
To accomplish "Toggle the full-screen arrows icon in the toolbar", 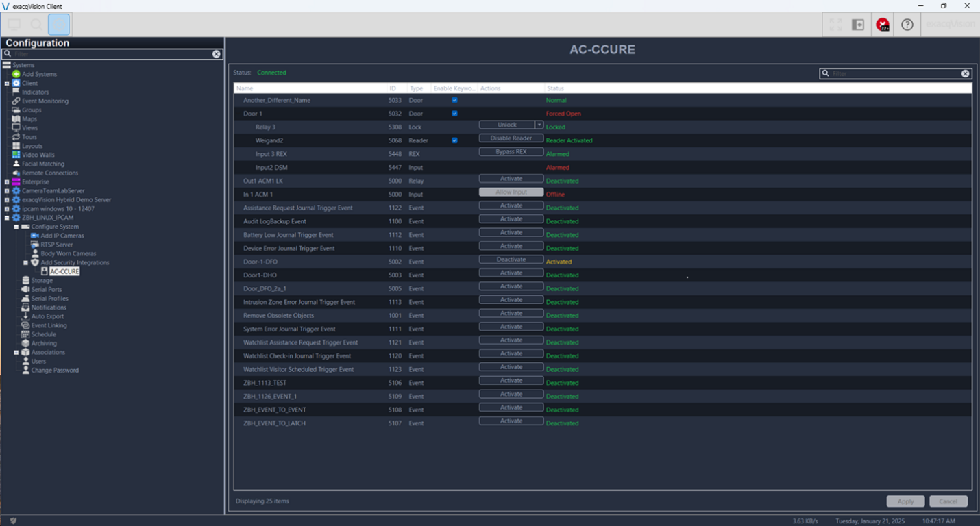I will click(x=835, y=25).
